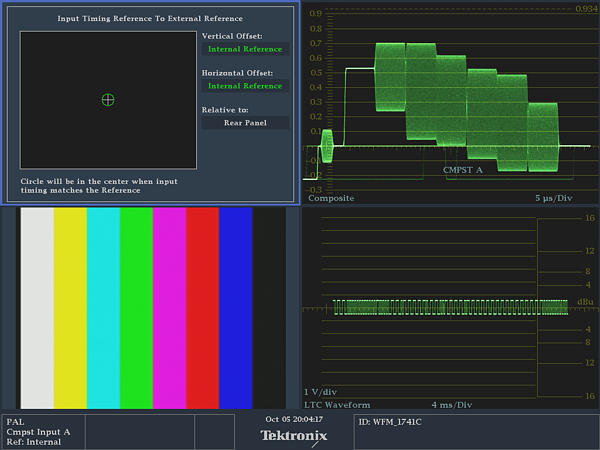
Task: Open the Relative to Rear Panel selector
Action: 245,123
